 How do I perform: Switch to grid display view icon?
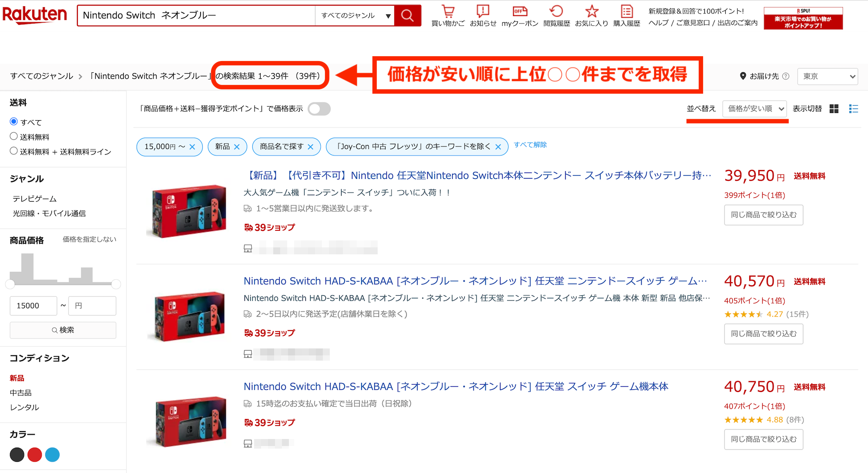(834, 109)
